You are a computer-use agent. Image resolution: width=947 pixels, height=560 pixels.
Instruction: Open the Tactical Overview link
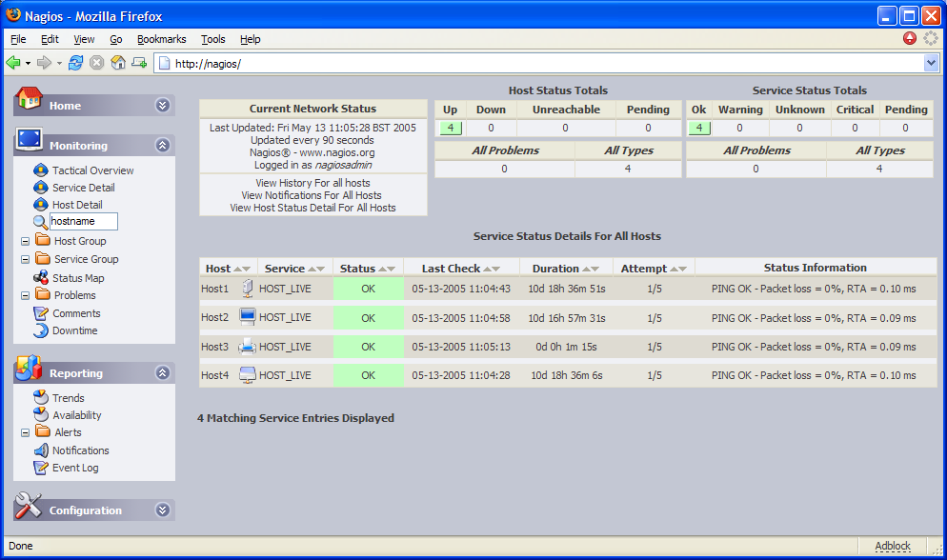click(93, 170)
